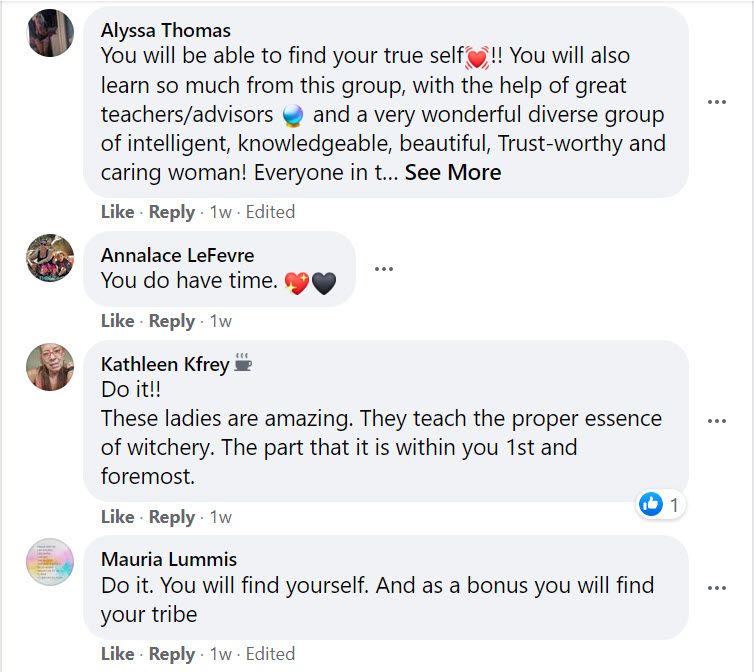
Task: Click Mauria Lummis profile picture
Action: click(49, 562)
